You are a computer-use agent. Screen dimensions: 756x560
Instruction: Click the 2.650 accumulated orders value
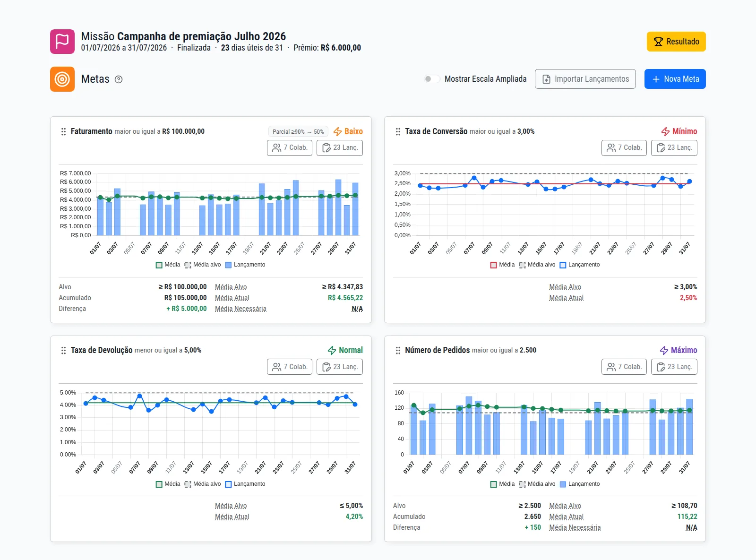pos(533,517)
